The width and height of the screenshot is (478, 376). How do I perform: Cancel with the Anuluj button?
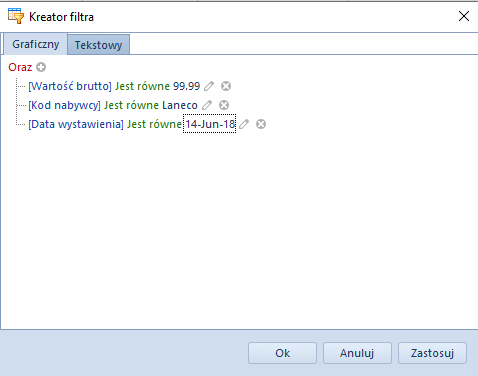pos(357,353)
